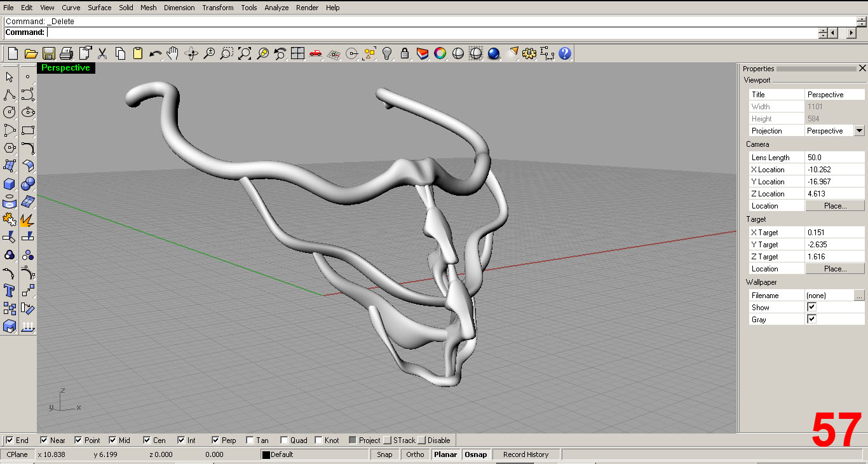Click the Print icon
Screen dimensions: 868x464
(67, 54)
